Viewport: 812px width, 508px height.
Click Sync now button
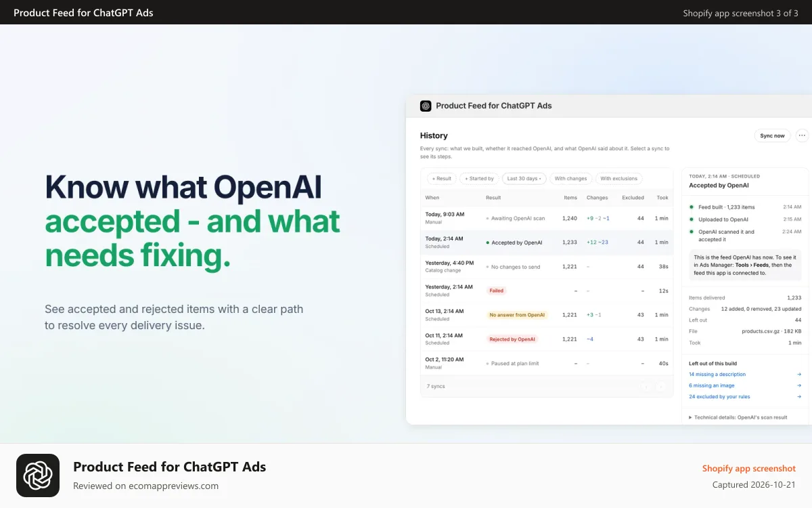(x=772, y=135)
